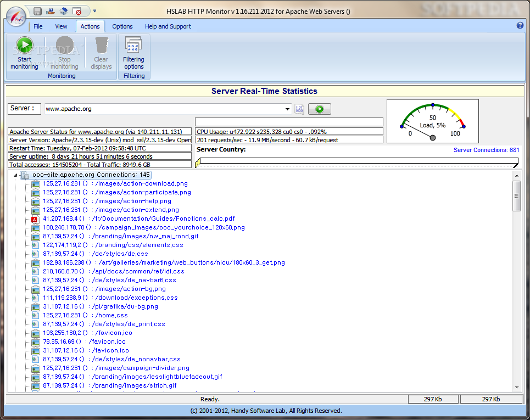Screen dimensions: 530x420
Task: Click icon for ooo_yourchoice_120x60.png
Action: (x=36, y=228)
